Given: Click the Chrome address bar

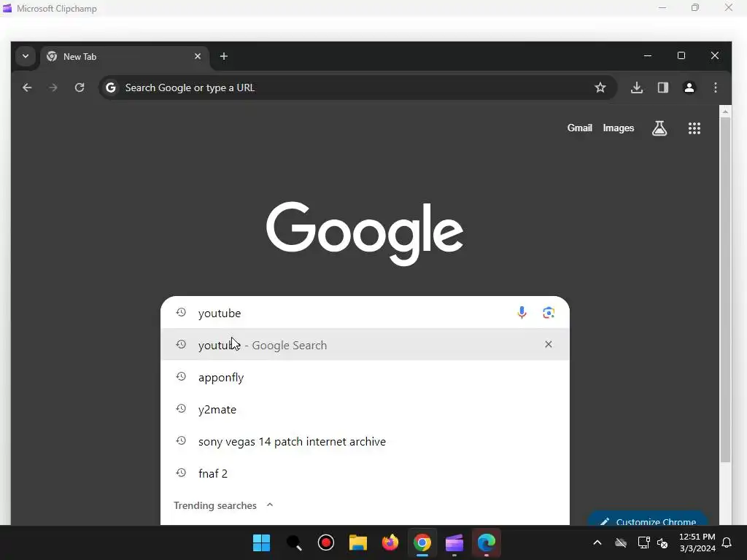Looking at the screenshot, I should [x=357, y=87].
